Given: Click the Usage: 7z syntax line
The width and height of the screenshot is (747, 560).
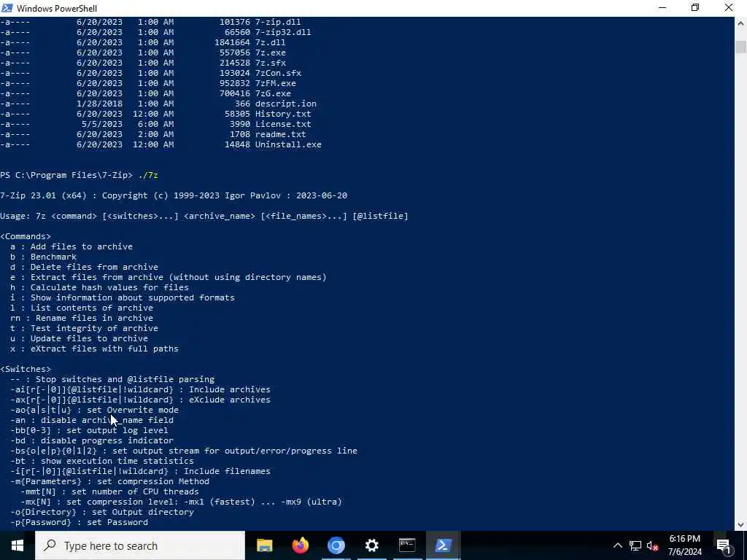Looking at the screenshot, I should click(204, 216).
